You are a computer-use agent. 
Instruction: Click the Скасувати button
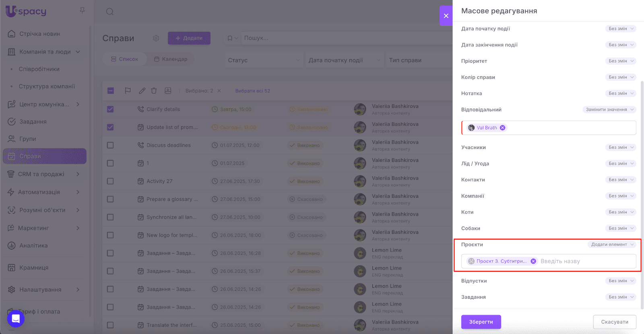click(x=614, y=322)
